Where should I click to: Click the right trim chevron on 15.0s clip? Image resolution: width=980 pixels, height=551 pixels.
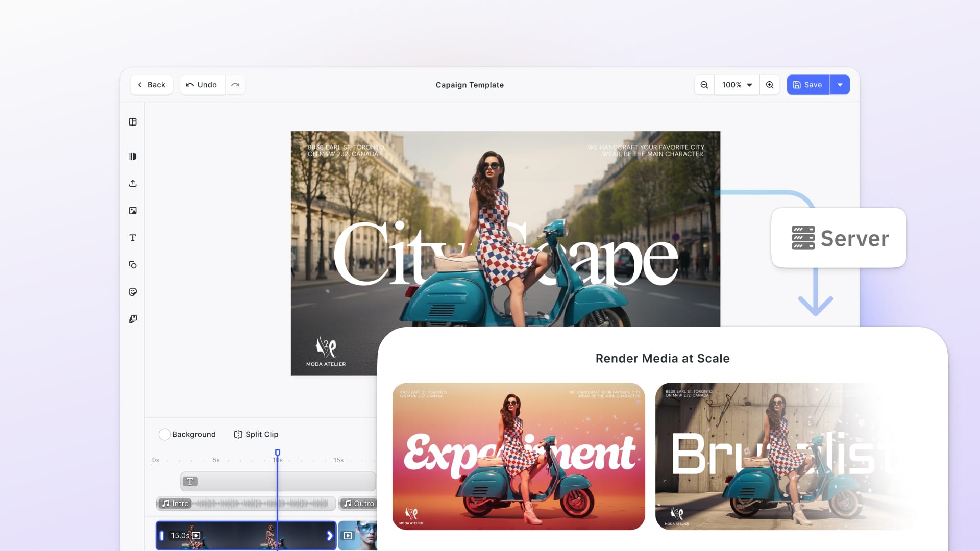[330, 535]
